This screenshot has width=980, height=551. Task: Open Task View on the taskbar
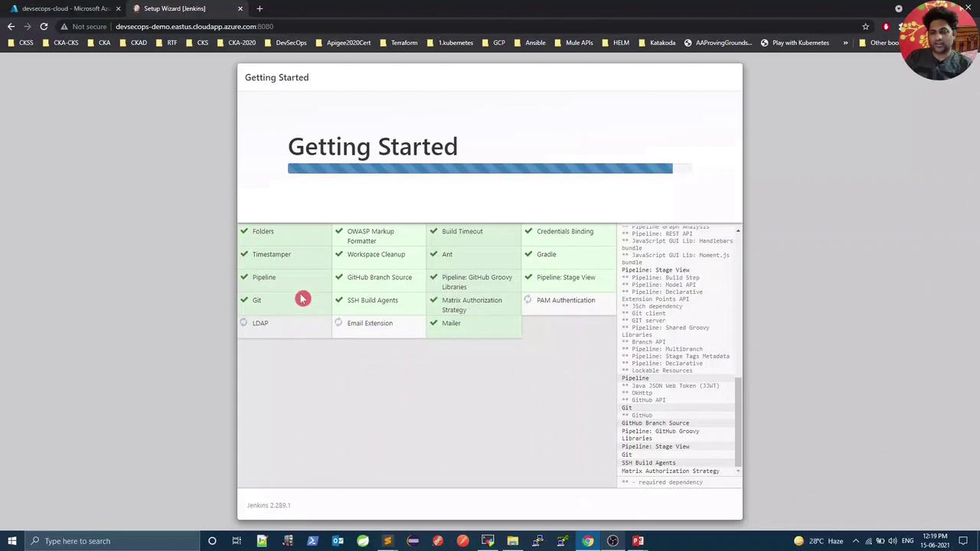237,541
